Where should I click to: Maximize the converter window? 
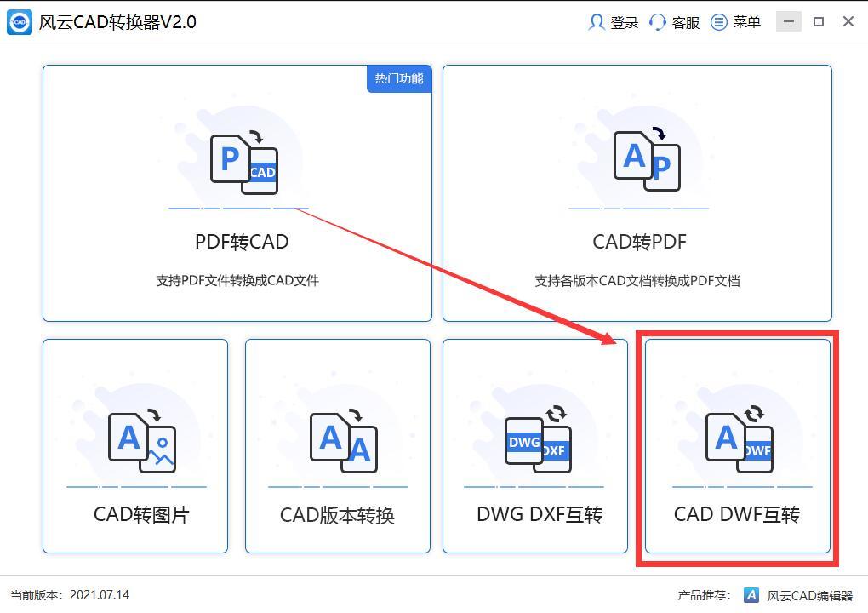point(819,21)
